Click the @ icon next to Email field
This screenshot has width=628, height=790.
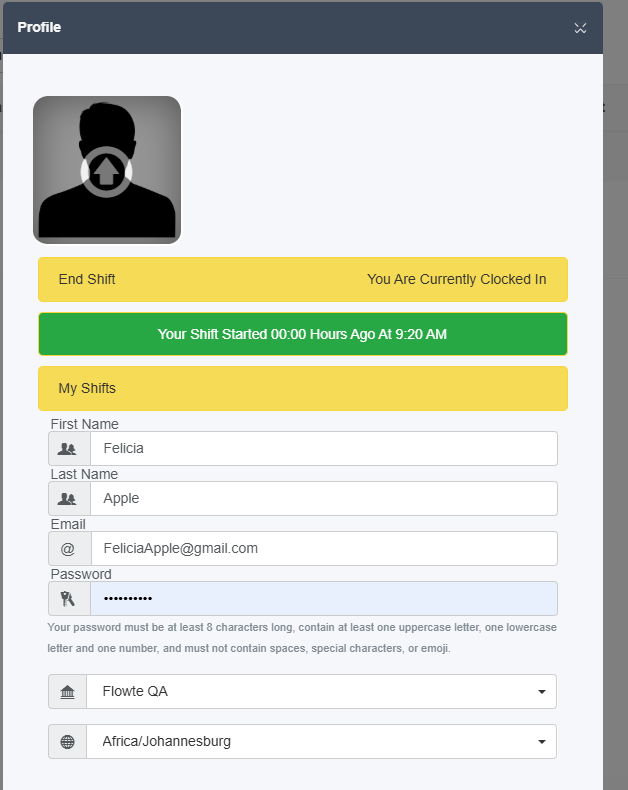click(68, 549)
